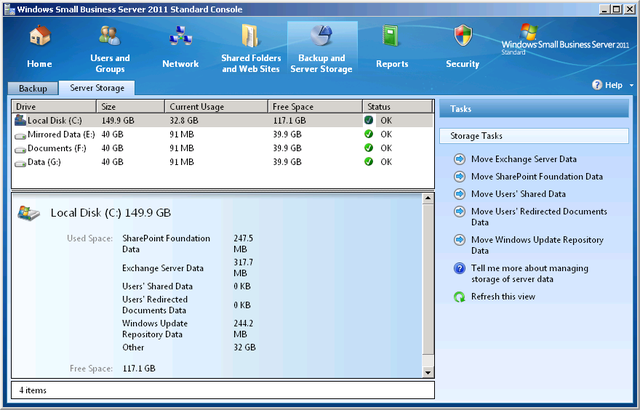Click the blue Help question icon
This screenshot has width=640, height=410.
597,85
